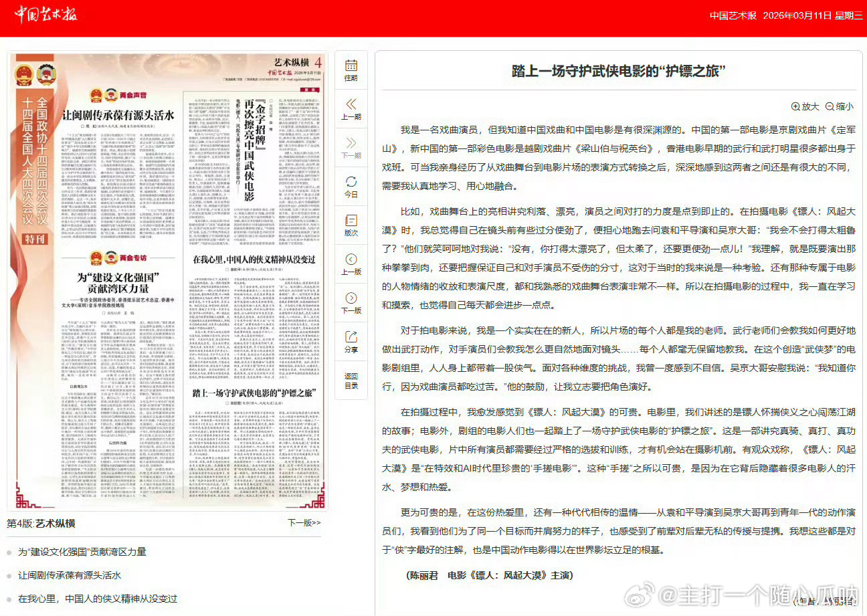Open the 往期 past issues calendar
This screenshot has width=867, height=616.
[353, 70]
